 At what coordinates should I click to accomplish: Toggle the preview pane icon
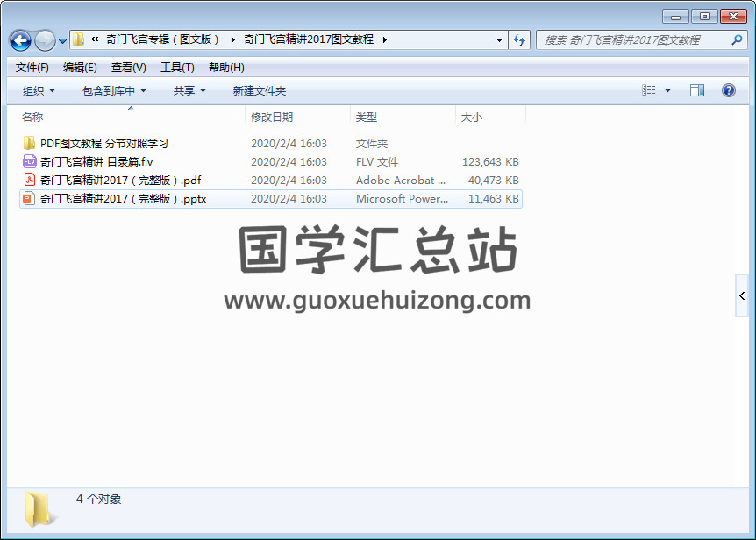click(x=697, y=90)
